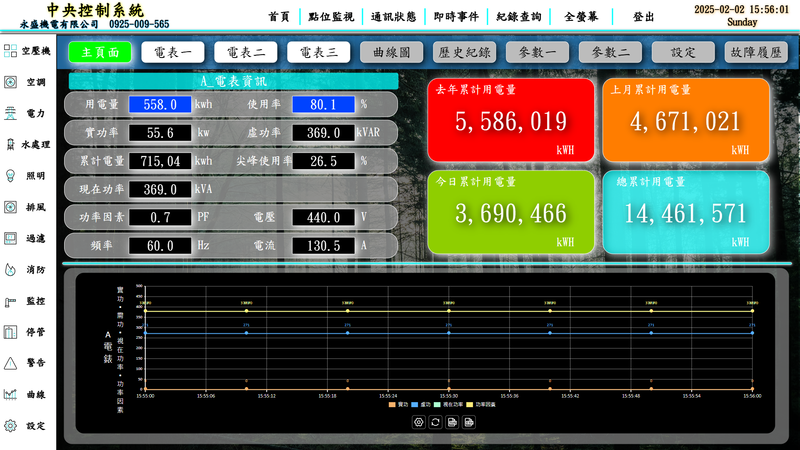Open the 参數一 tab
The width and height of the screenshot is (800, 450).
537,52
